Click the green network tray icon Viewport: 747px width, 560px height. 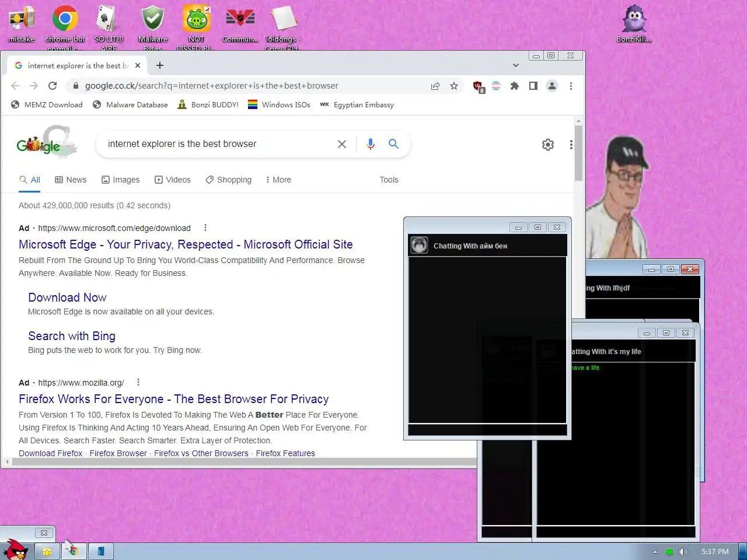669,552
